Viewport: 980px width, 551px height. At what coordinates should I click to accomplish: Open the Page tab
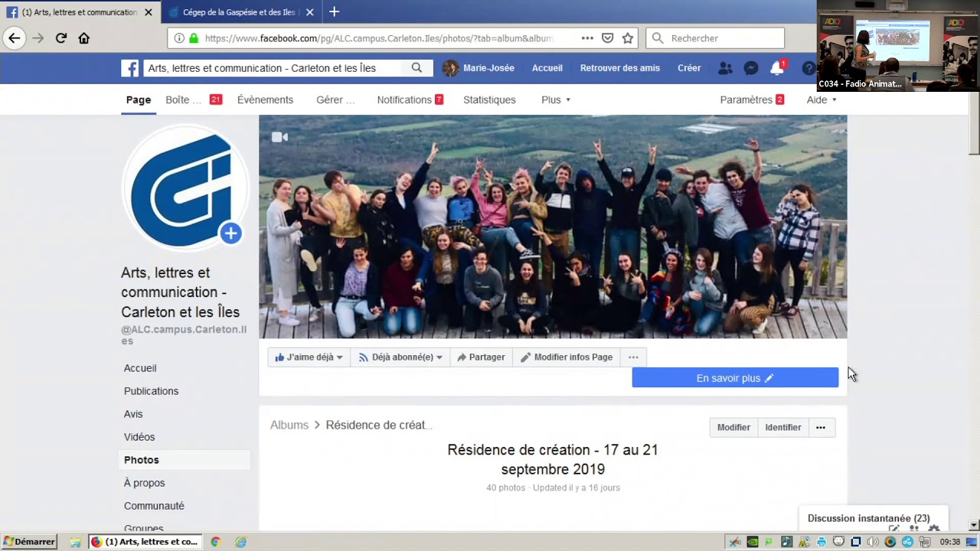[x=139, y=100]
